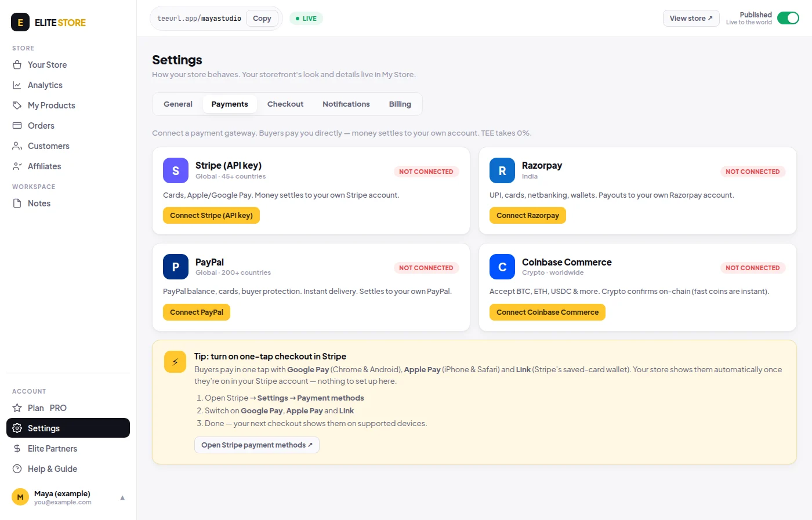The height and width of the screenshot is (520, 812).
Task: Select the Orders card icon
Action: (x=17, y=126)
